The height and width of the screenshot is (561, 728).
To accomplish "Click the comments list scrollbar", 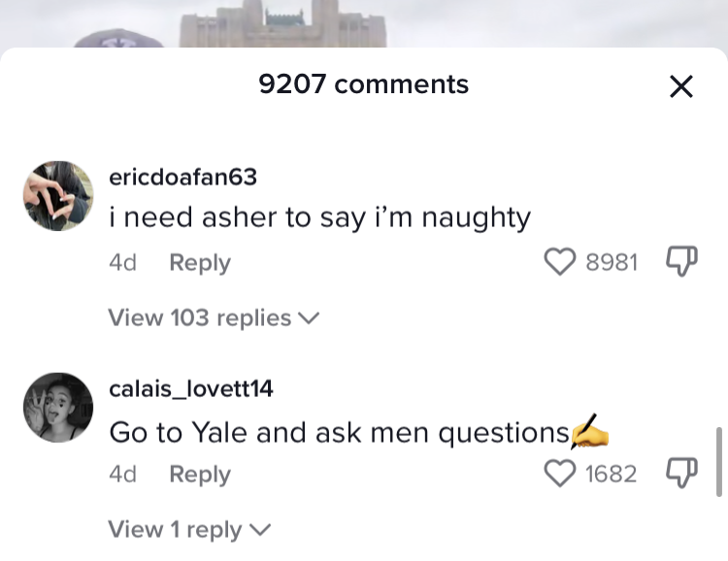I will point(719,462).
